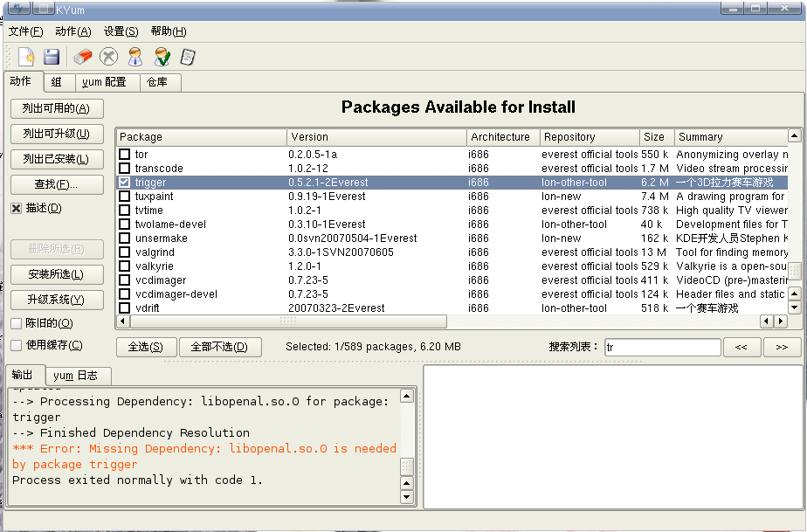Click the "Selected: 1/589 packages" status text
Viewport: 807px width, 532px height.
(x=373, y=347)
